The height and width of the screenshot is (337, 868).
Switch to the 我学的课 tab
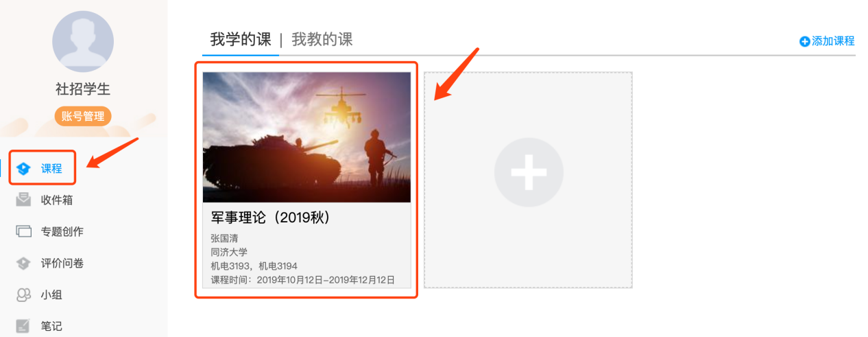tap(241, 39)
